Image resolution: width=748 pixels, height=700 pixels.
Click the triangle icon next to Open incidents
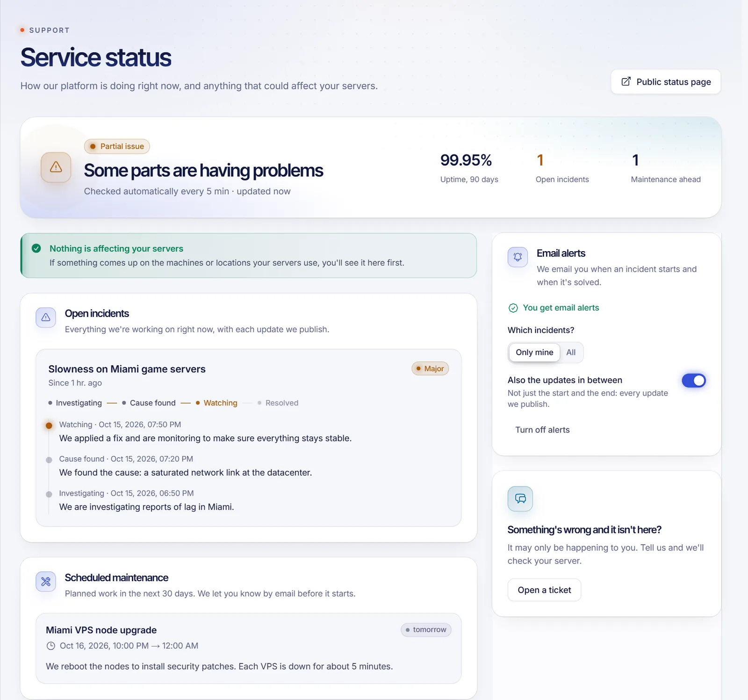click(46, 318)
